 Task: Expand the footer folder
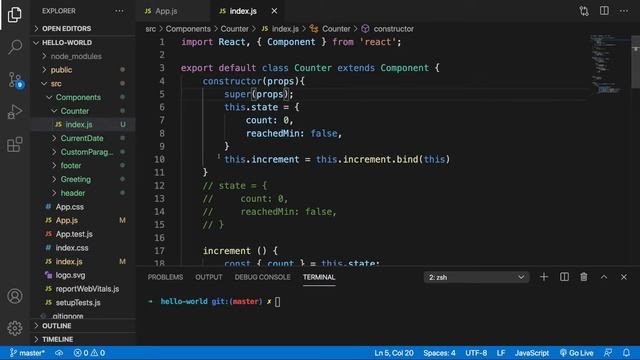[83, 166]
